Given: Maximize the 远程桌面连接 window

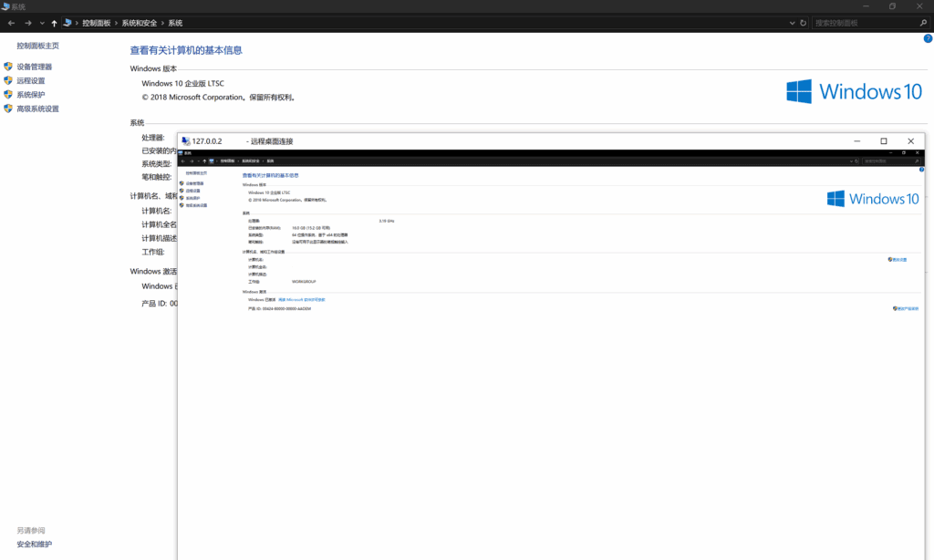Looking at the screenshot, I should [x=883, y=141].
